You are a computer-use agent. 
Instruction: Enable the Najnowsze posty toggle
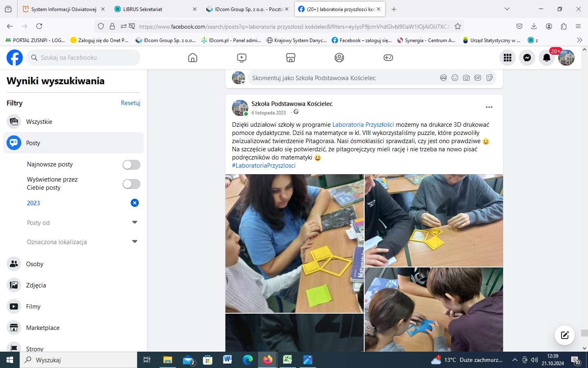[131, 164]
